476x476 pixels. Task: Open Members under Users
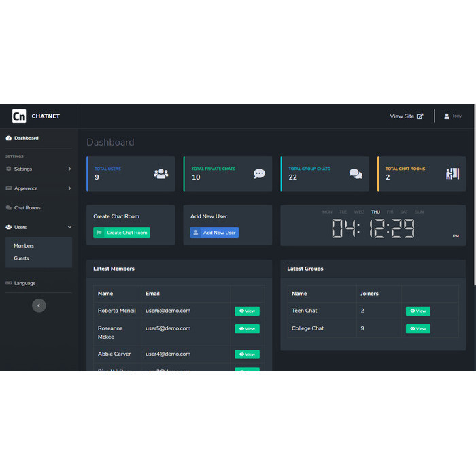pos(24,245)
